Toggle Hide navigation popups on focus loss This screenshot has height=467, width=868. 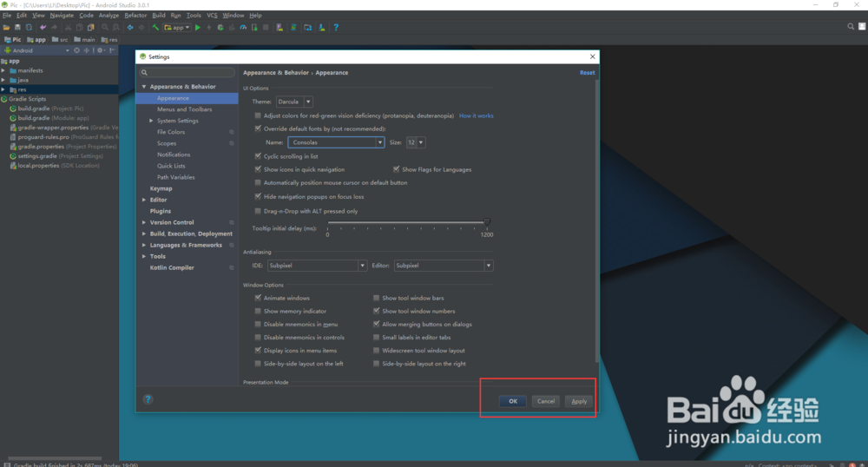pyautogui.click(x=258, y=196)
